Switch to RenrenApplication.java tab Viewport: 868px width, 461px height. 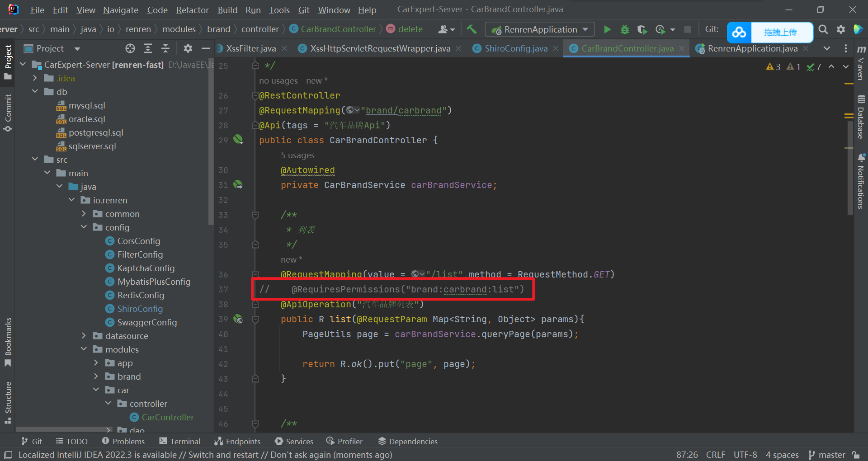pyautogui.click(x=752, y=48)
